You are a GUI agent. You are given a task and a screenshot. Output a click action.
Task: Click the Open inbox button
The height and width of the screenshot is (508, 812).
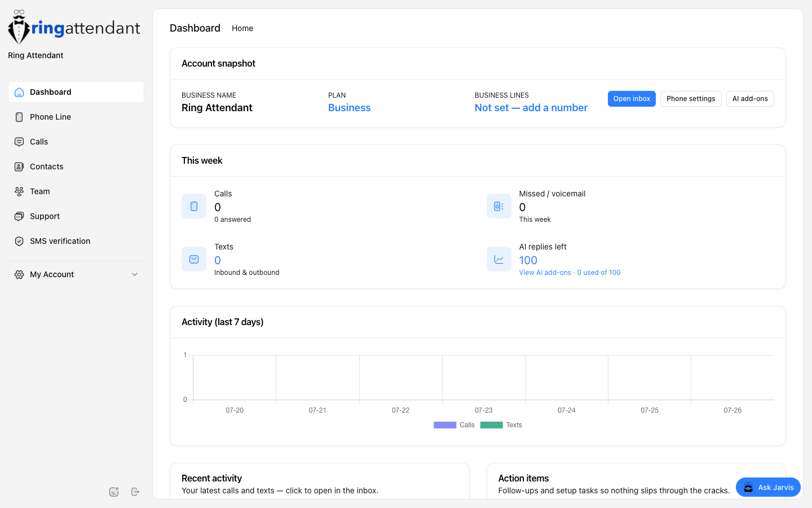point(632,99)
